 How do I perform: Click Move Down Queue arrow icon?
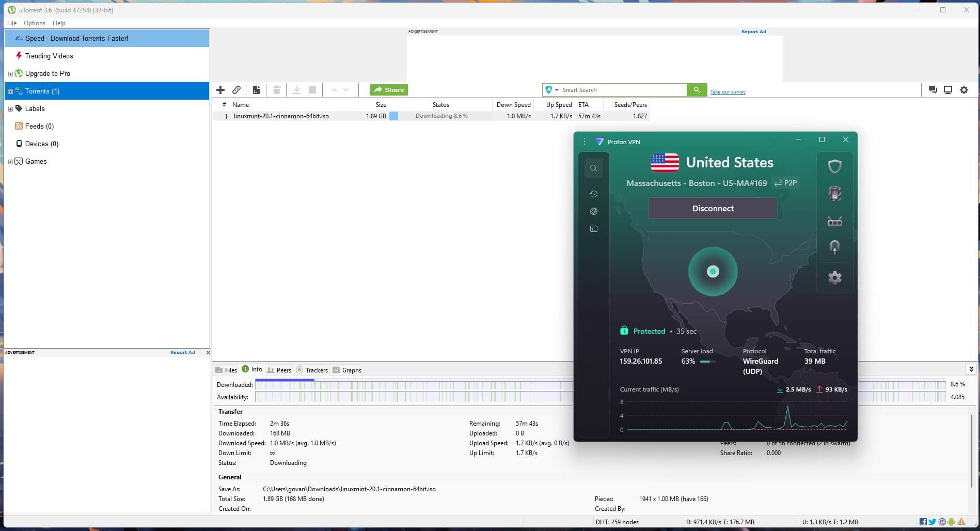tap(346, 90)
